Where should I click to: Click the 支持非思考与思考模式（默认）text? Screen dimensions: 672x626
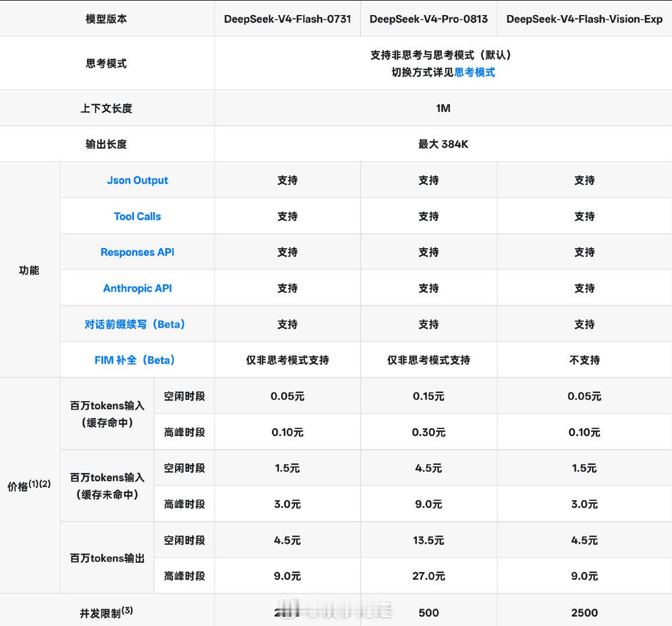click(x=443, y=55)
